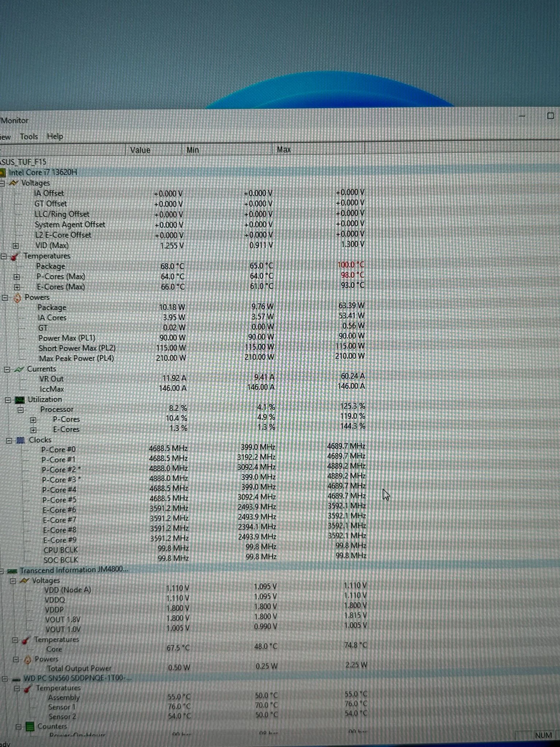Click the Currents waveform icon
This screenshot has width=560, height=747.
click(20, 369)
